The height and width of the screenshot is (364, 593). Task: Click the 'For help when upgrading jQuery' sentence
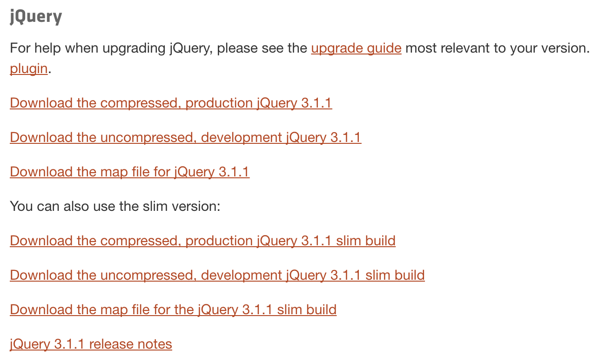click(158, 48)
